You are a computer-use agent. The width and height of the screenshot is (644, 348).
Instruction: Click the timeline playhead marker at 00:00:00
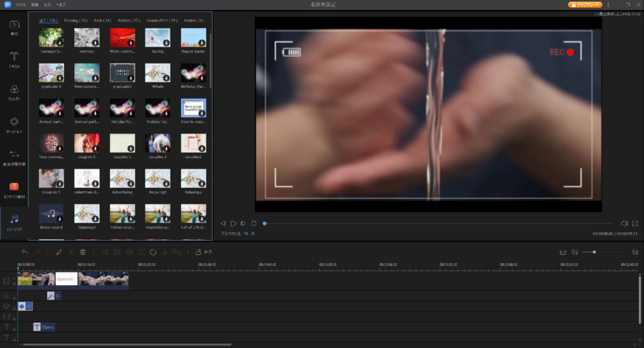point(18,268)
